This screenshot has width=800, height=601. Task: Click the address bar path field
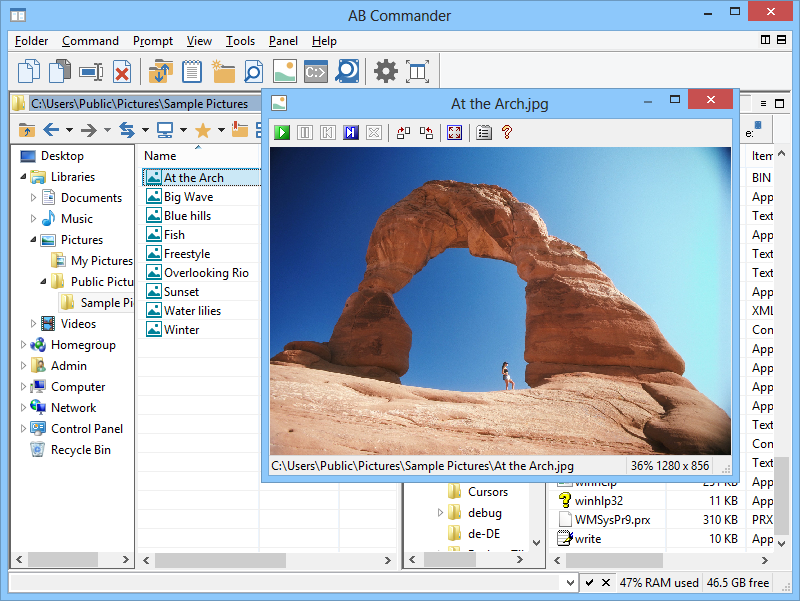pyautogui.click(x=139, y=103)
